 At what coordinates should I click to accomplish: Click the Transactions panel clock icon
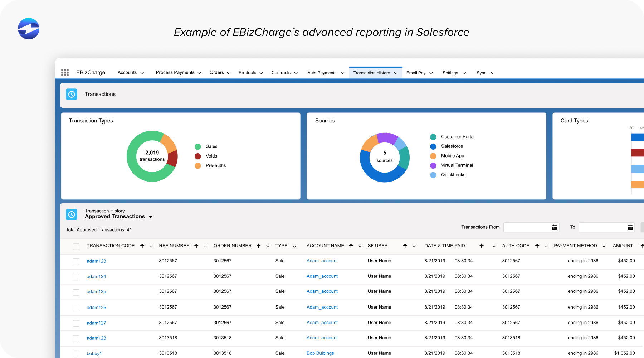coord(72,94)
